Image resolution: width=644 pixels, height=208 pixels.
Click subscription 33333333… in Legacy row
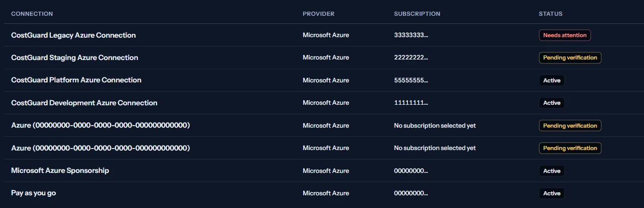point(411,35)
